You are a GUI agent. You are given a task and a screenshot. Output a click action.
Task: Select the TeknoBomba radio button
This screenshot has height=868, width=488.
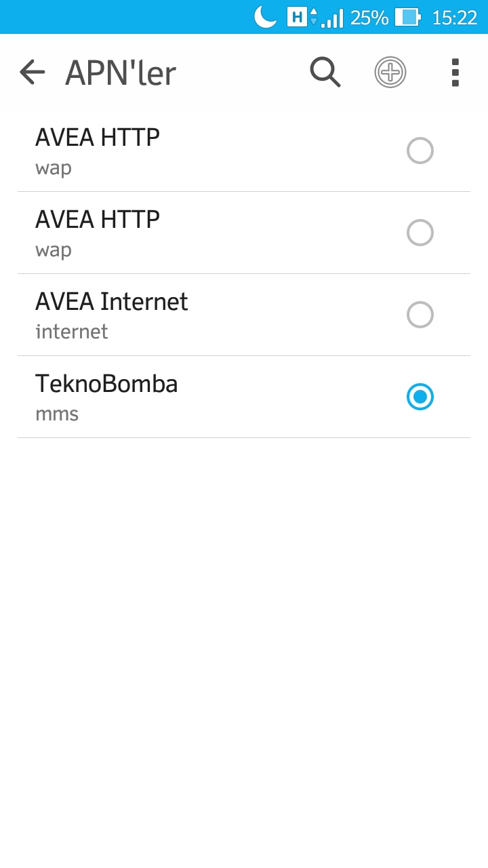click(420, 397)
